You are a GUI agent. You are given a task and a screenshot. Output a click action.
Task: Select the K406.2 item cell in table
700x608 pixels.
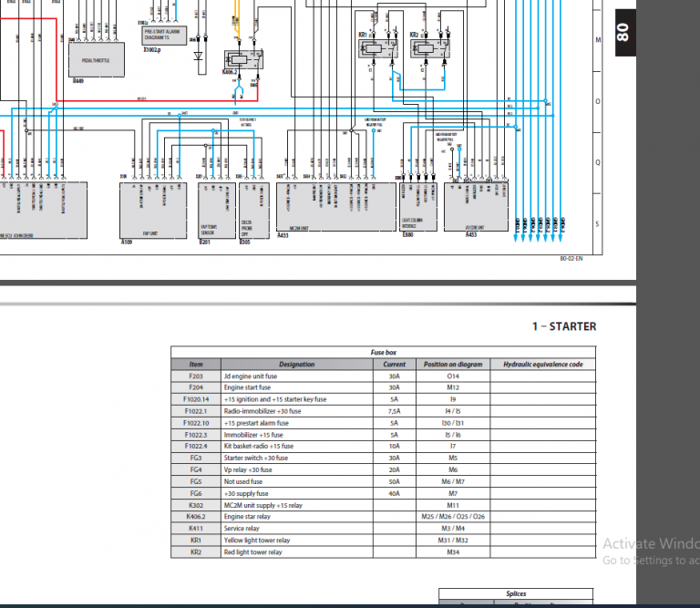(196, 517)
